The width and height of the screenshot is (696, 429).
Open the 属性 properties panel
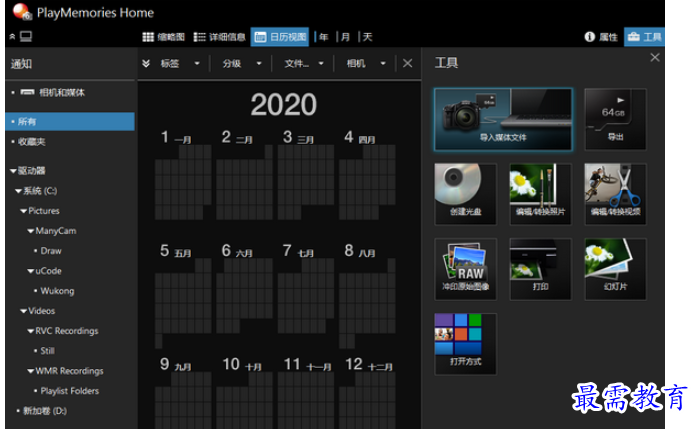click(601, 37)
